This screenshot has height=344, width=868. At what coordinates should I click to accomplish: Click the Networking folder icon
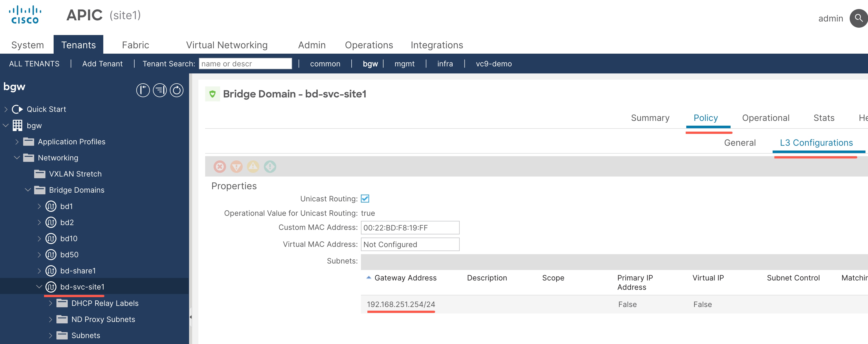29,158
